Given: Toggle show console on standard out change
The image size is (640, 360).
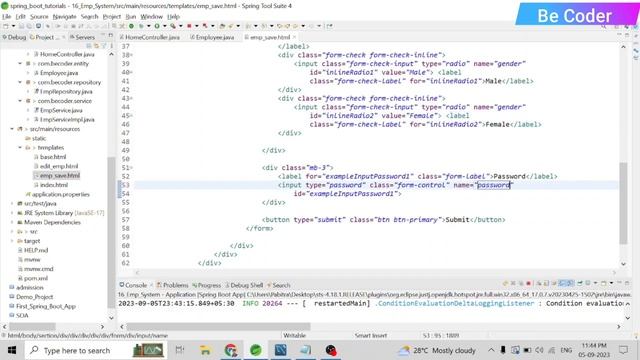Looking at the screenshot, I should (562, 283).
